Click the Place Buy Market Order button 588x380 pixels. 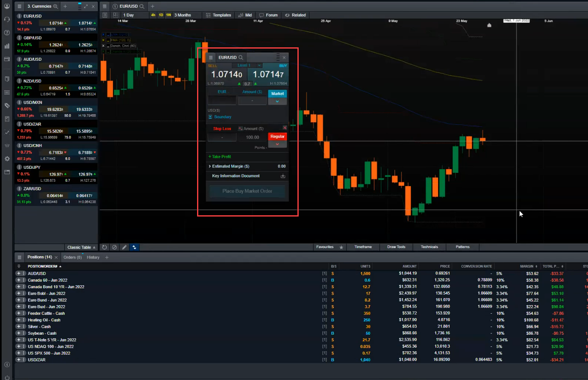(247, 191)
